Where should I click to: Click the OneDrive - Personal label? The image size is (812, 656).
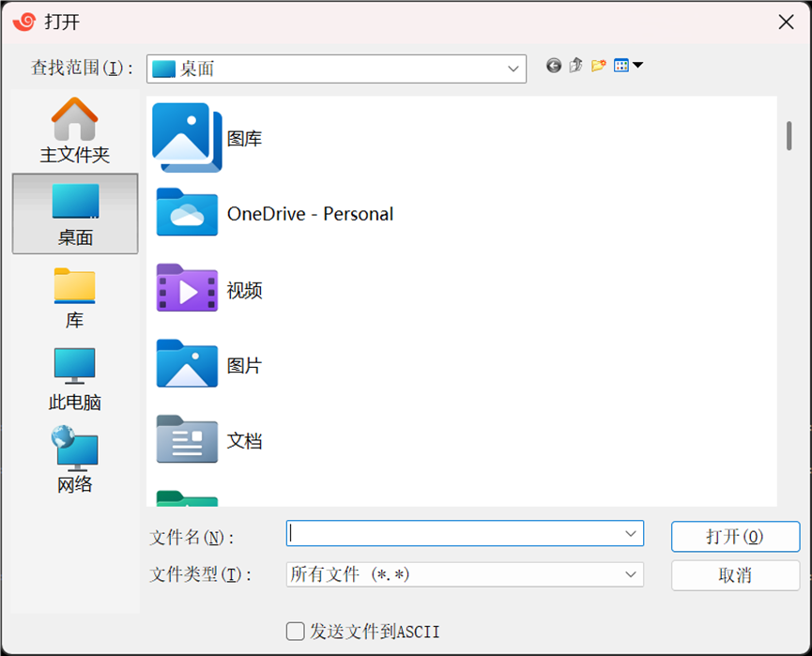pyautogui.click(x=310, y=214)
